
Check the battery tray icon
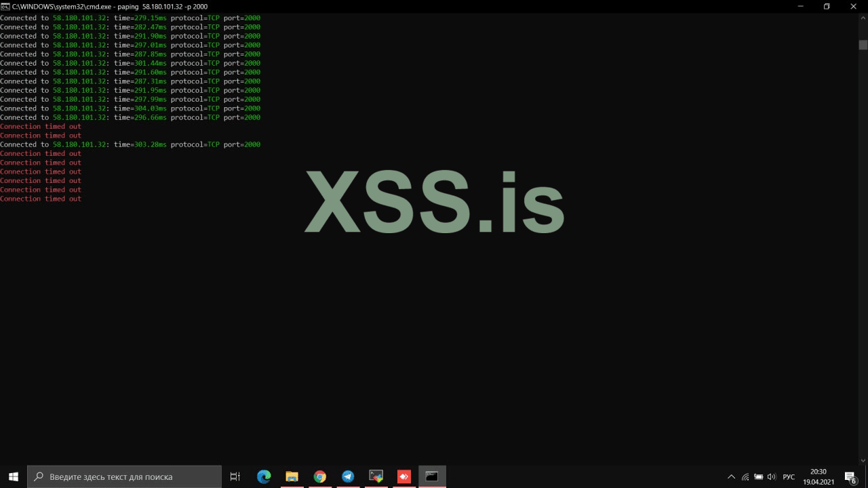[x=758, y=477]
